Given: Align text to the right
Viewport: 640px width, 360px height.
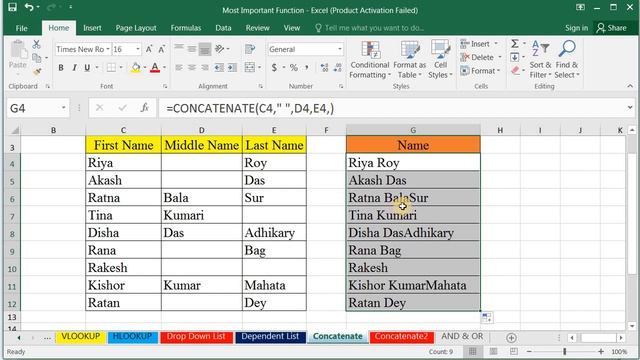Looking at the screenshot, I should pos(205,67).
